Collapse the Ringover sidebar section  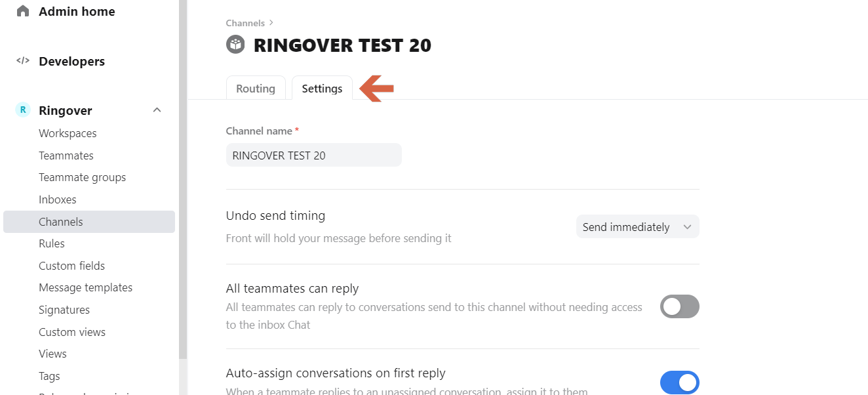pos(157,110)
